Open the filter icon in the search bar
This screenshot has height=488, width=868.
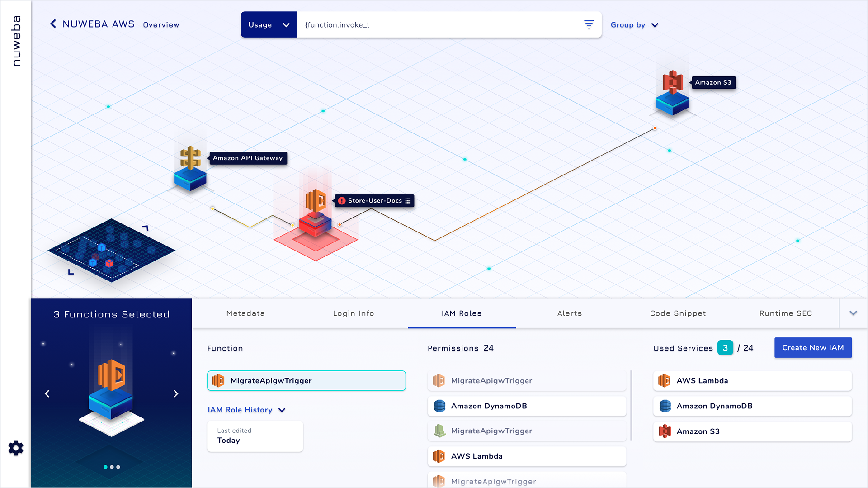pos(589,24)
